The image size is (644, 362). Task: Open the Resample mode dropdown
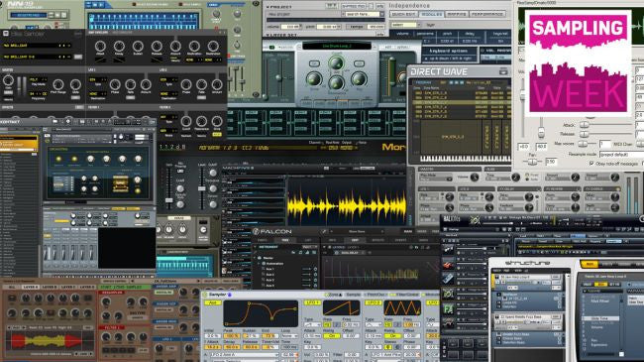pos(621,155)
